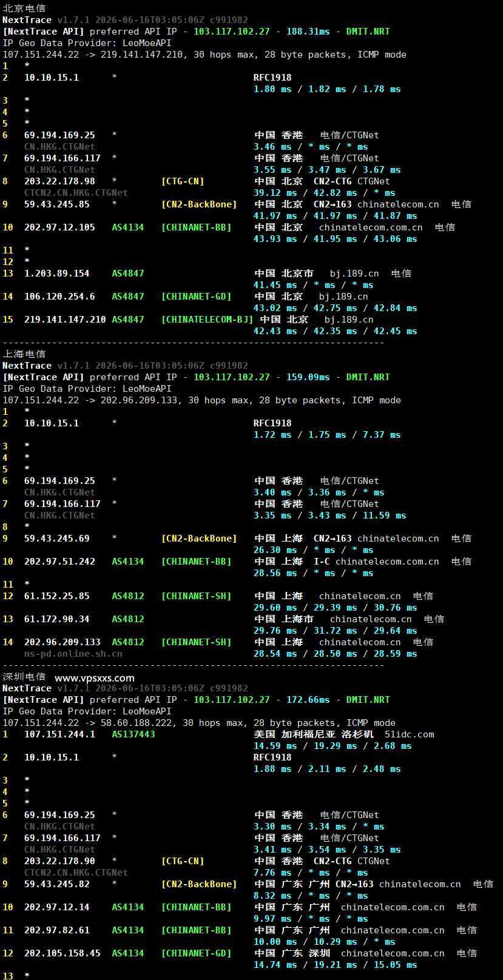
Task: Click latency line 1.80 ms / 1.82 ms / 1.78 ms
Action: 327,89
